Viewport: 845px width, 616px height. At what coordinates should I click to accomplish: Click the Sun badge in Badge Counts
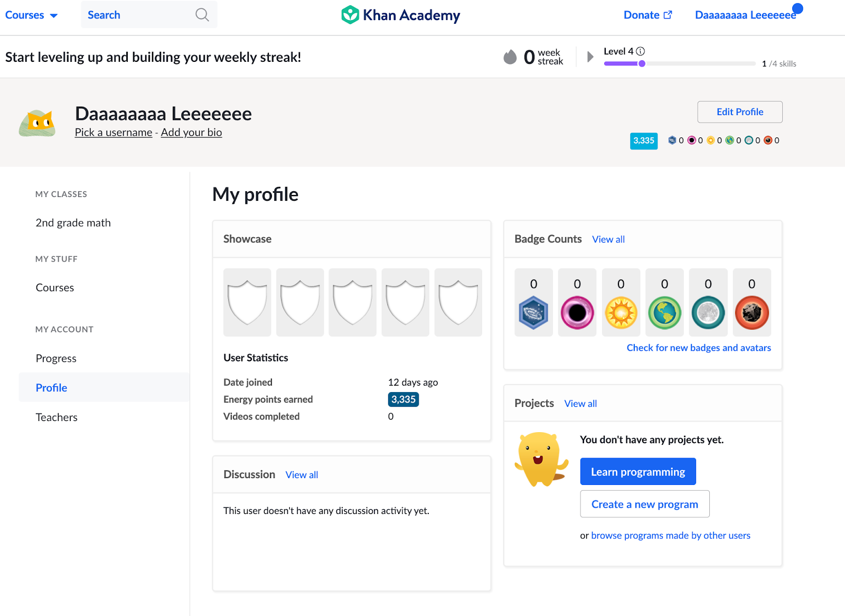(621, 313)
